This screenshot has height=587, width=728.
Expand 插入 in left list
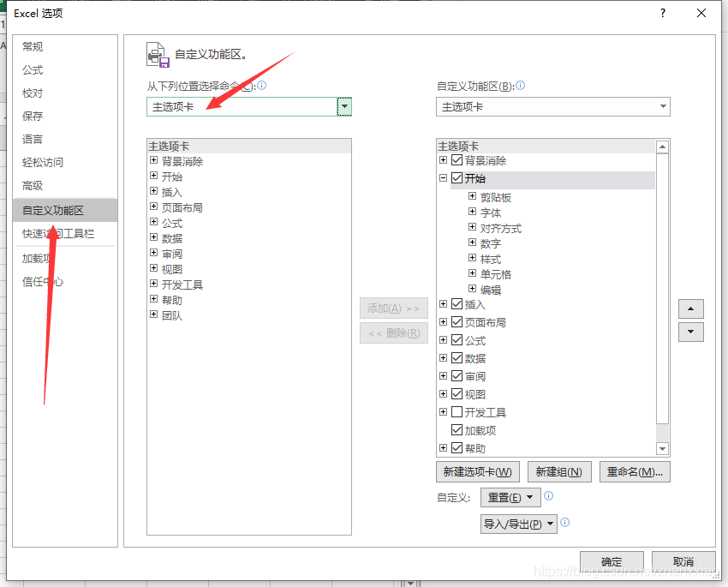click(153, 191)
